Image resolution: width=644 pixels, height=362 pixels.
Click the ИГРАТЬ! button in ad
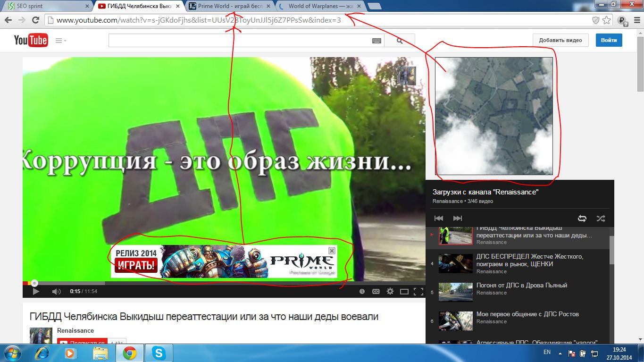[x=136, y=265]
